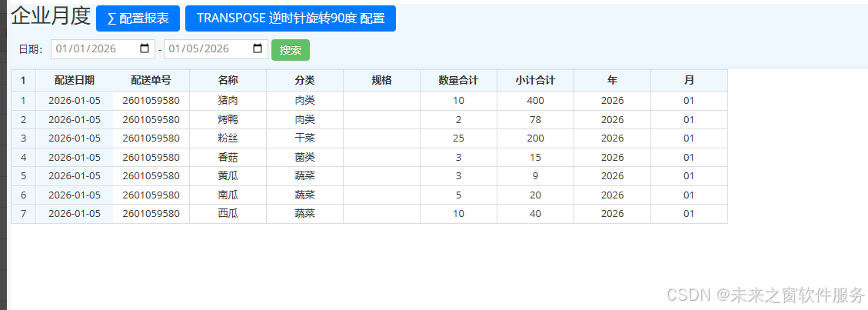Click row number 7 of the 西瓜 row
Viewport: 868px width, 310px height.
(23, 214)
